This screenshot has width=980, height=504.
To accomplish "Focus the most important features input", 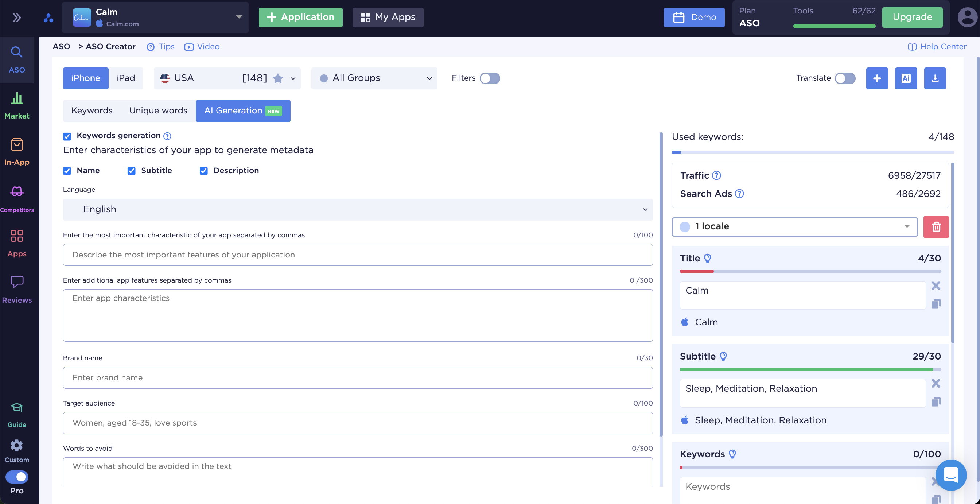I will click(x=358, y=255).
